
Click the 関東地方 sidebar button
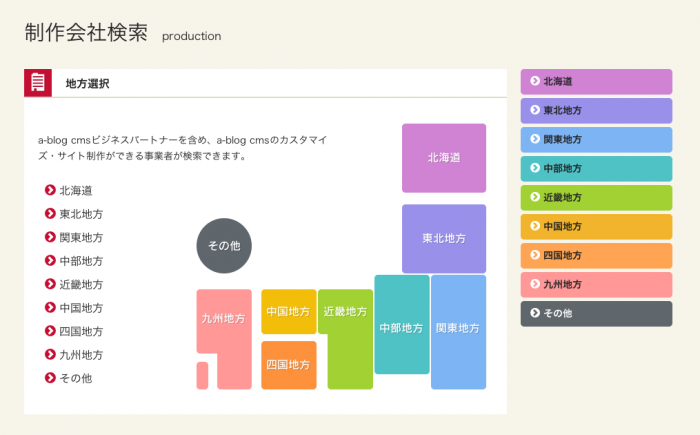(596, 139)
